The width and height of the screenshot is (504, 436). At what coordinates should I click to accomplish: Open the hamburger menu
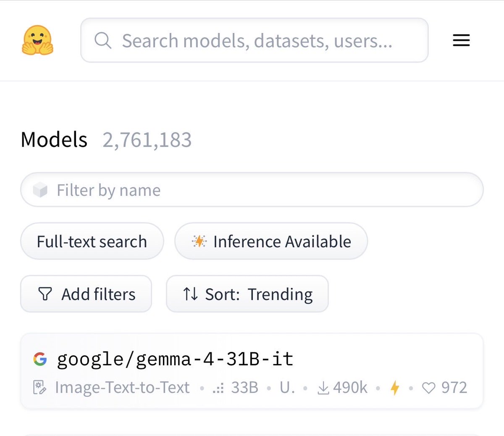461,40
